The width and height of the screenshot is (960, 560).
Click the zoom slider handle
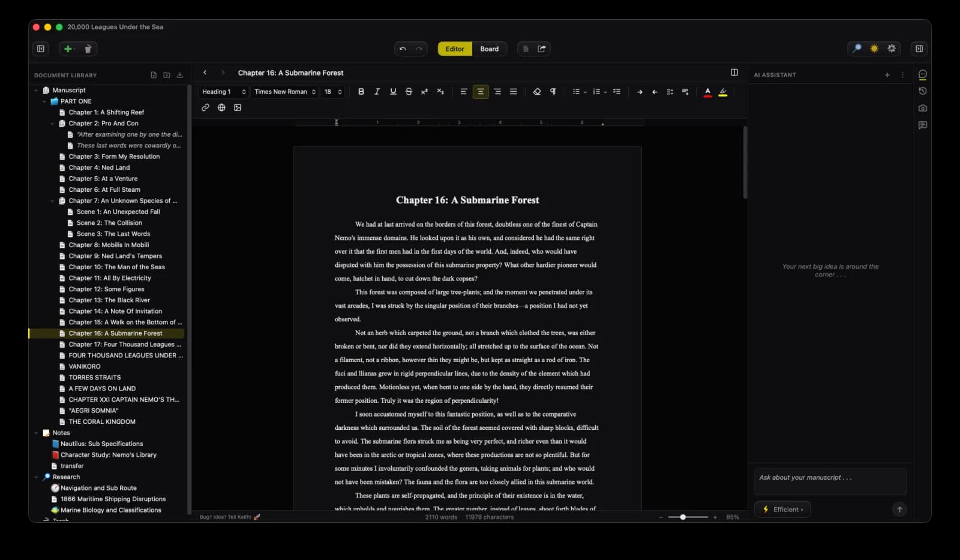683,517
